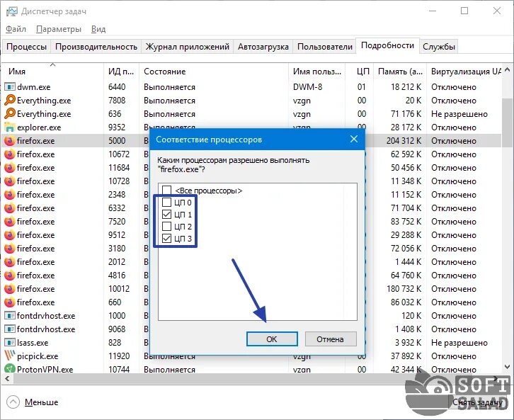Open the Параметры menu

(x=59, y=29)
